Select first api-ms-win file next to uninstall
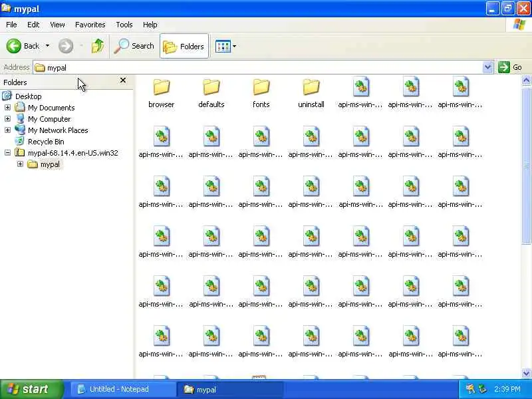 pos(360,93)
